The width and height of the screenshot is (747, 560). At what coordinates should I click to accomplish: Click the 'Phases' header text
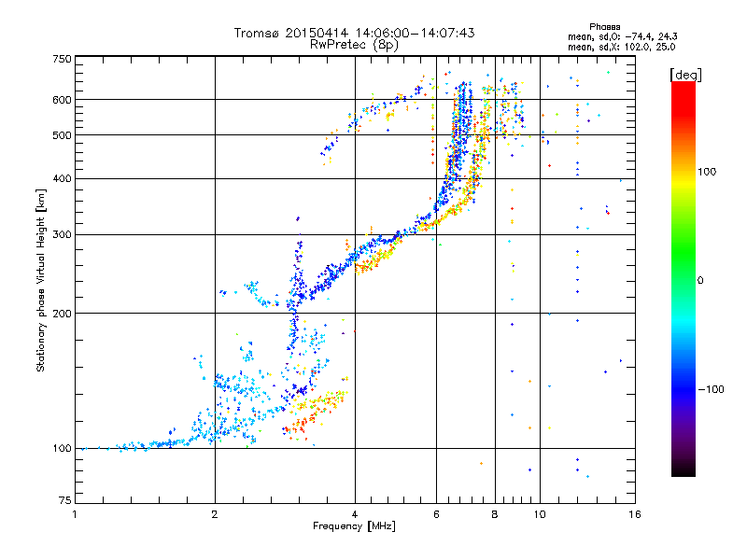point(604,27)
